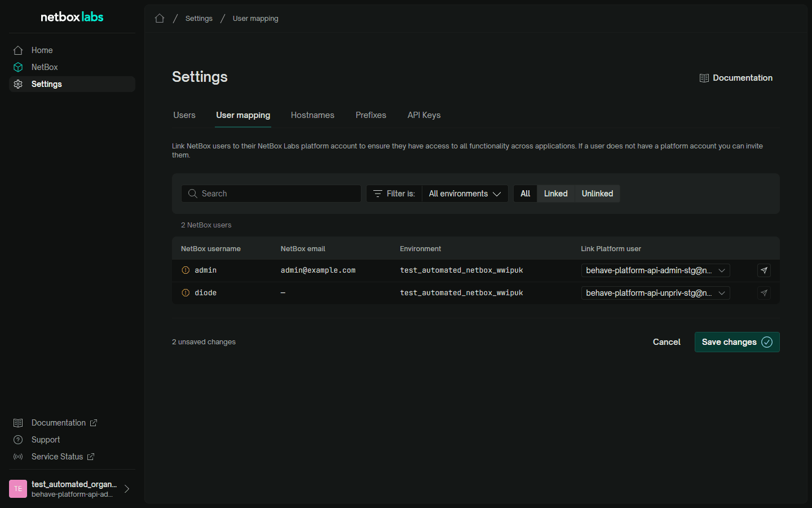Open the platform user dropdown for admin

pyautogui.click(x=655, y=270)
